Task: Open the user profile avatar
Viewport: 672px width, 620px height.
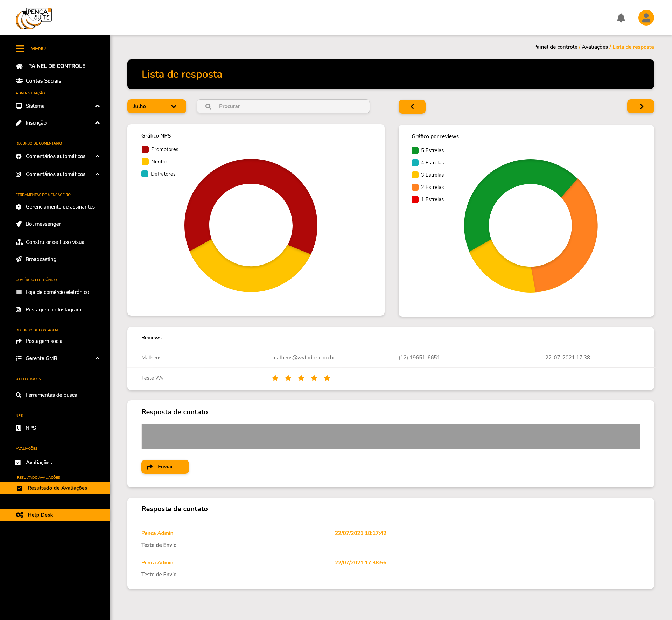Action: pyautogui.click(x=646, y=18)
